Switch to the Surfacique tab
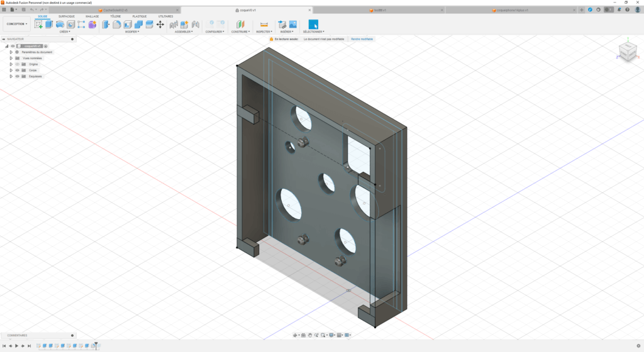 click(66, 16)
